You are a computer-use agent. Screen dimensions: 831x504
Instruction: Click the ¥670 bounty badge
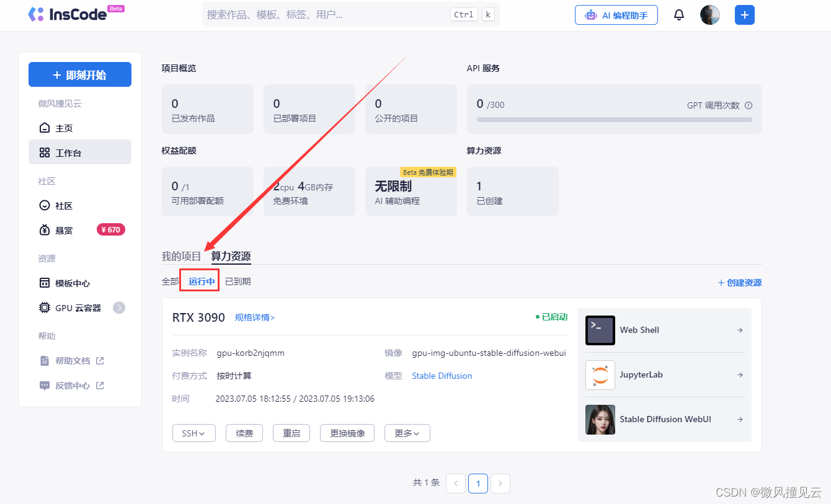pyautogui.click(x=111, y=229)
